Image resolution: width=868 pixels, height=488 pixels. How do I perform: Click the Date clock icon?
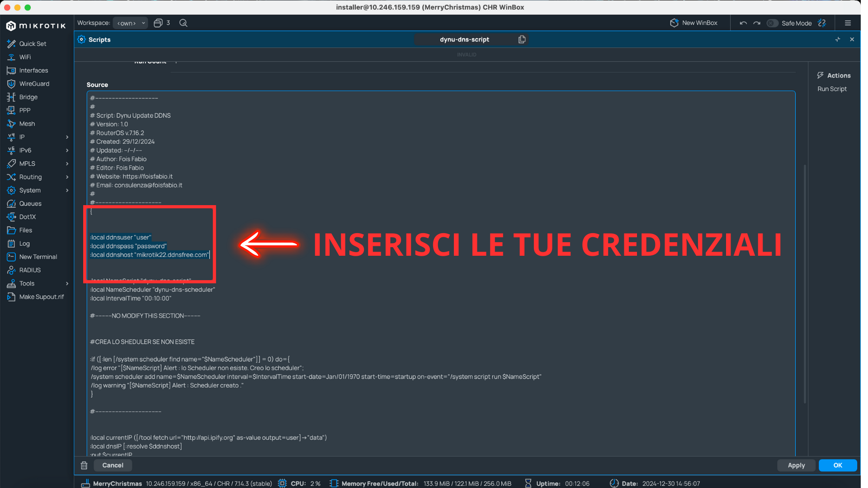(614, 483)
